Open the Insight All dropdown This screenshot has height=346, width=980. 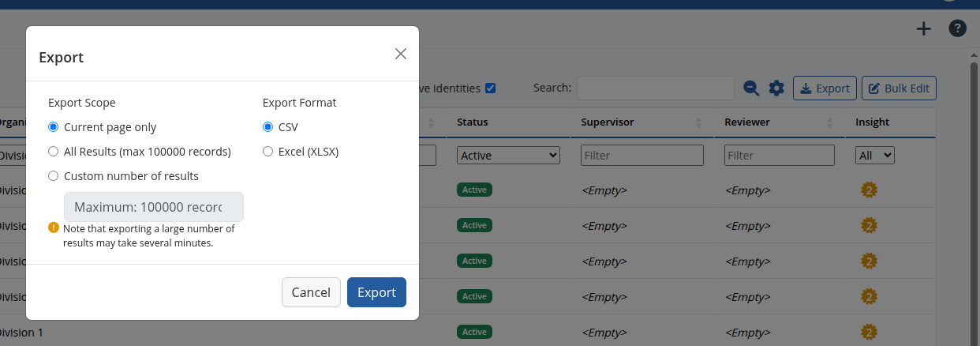click(x=875, y=156)
